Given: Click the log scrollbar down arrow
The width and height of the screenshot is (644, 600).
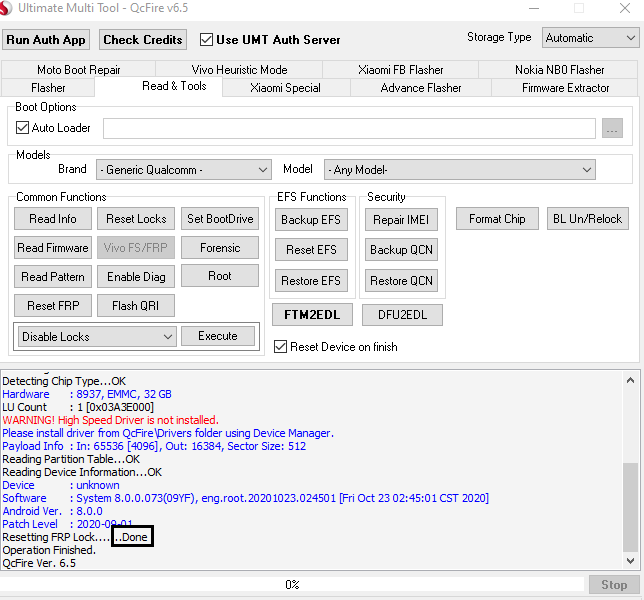Looking at the screenshot, I should tap(630, 561).
